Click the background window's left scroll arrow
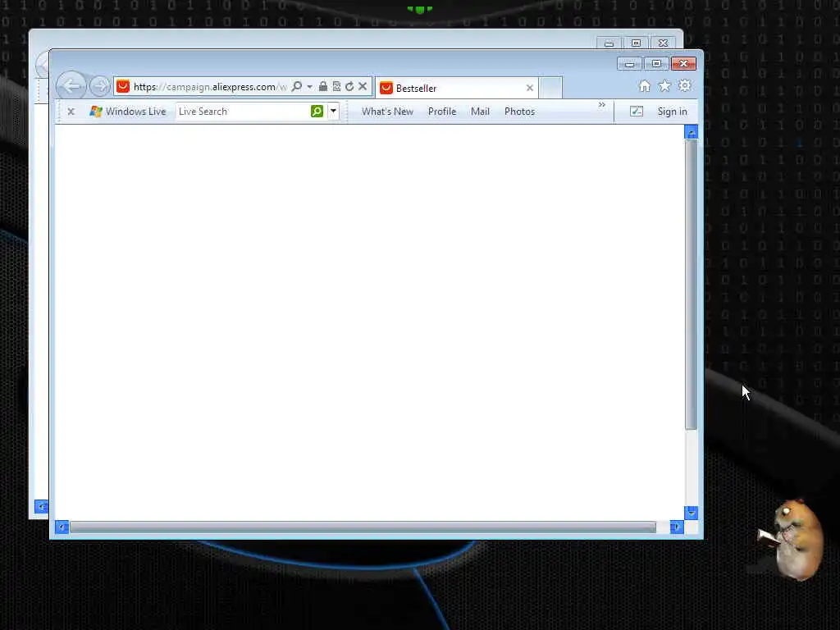The height and width of the screenshot is (630, 840). (41, 506)
